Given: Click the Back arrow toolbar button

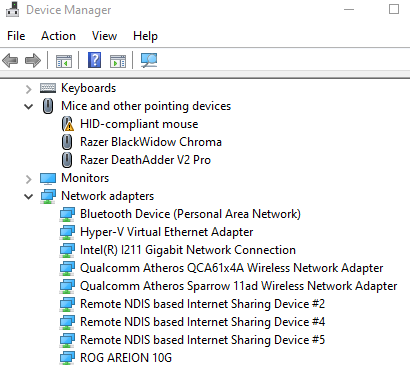Looking at the screenshot, I should coord(10,61).
